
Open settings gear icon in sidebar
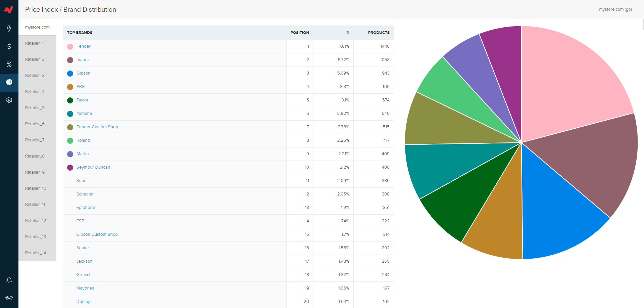(x=9, y=100)
